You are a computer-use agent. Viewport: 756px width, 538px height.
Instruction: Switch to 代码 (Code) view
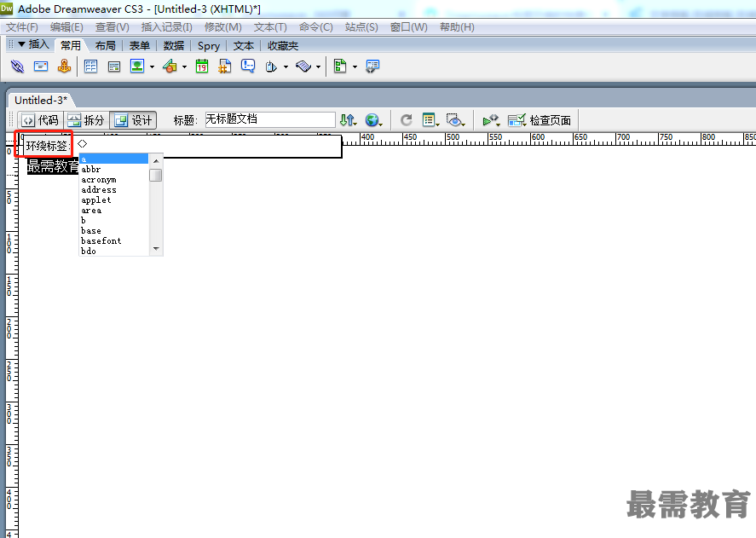41,120
